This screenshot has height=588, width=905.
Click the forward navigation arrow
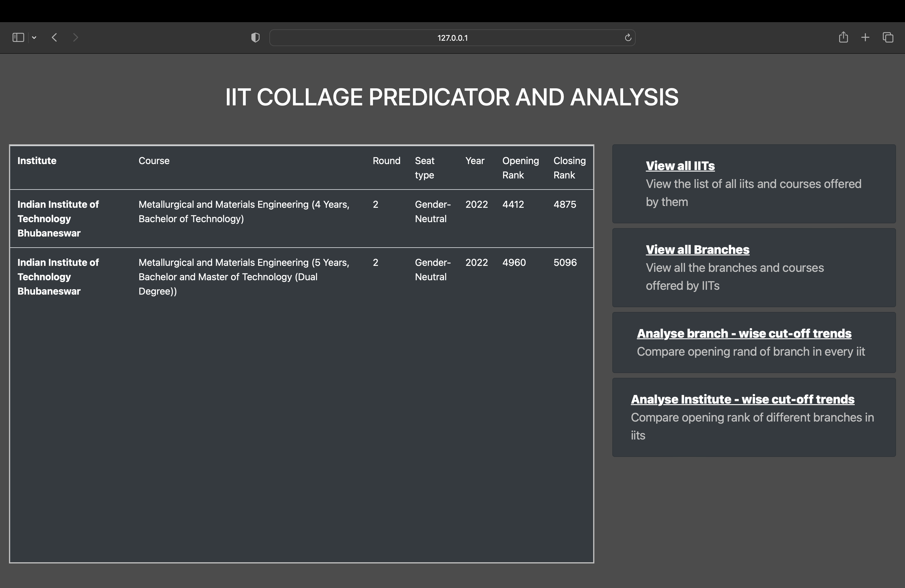(x=76, y=37)
